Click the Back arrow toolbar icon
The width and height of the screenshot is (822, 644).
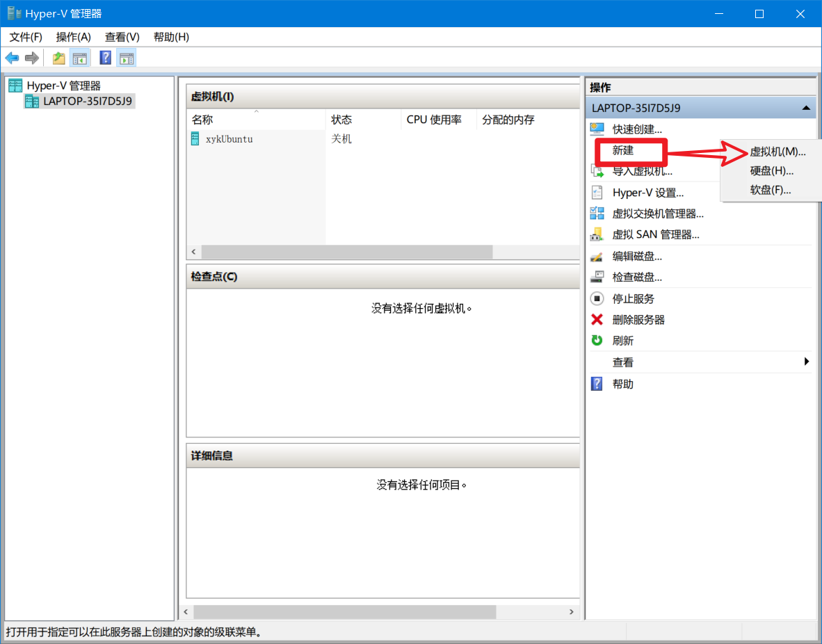[x=12, y=58]
